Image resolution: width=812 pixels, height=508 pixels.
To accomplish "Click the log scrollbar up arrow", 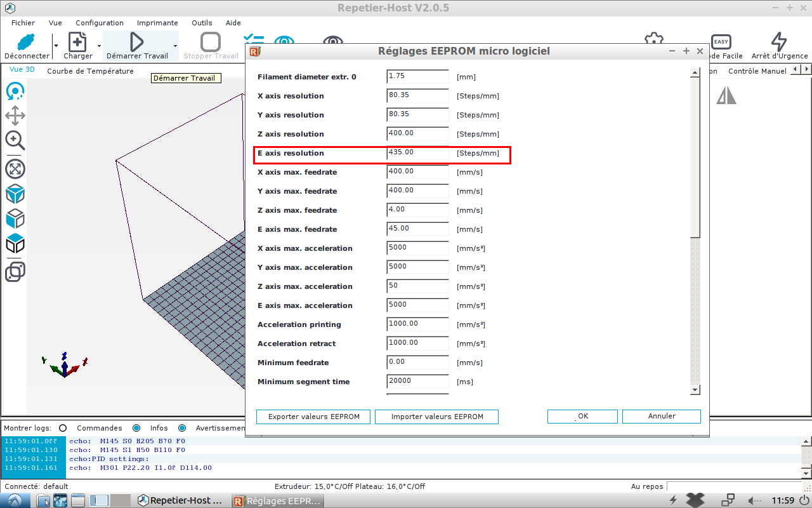I will tap(806, 440).
